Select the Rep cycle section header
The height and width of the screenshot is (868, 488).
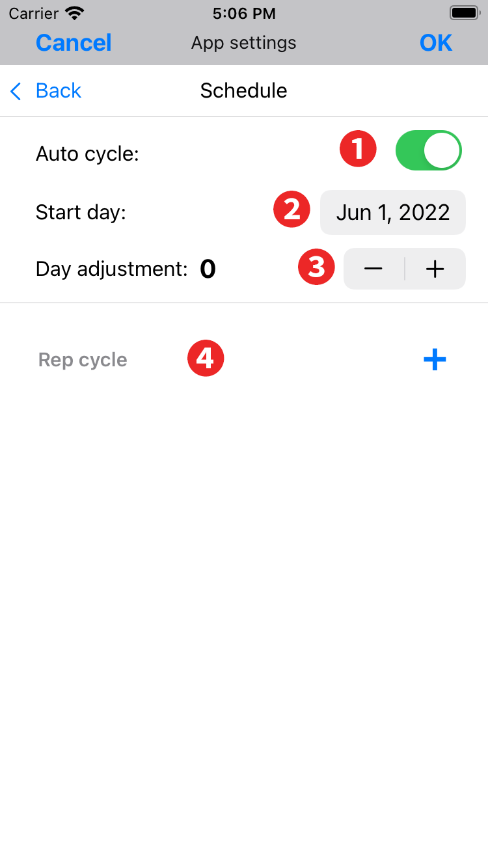(x=83, y=360)
